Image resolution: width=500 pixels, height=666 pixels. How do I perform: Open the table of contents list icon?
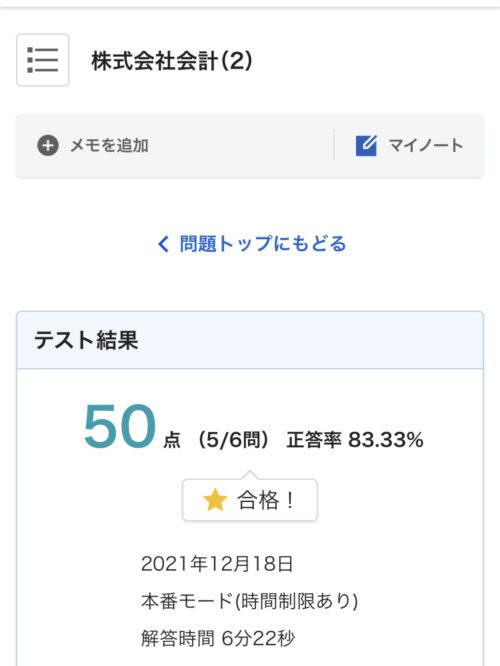click(x=42, y=60)
